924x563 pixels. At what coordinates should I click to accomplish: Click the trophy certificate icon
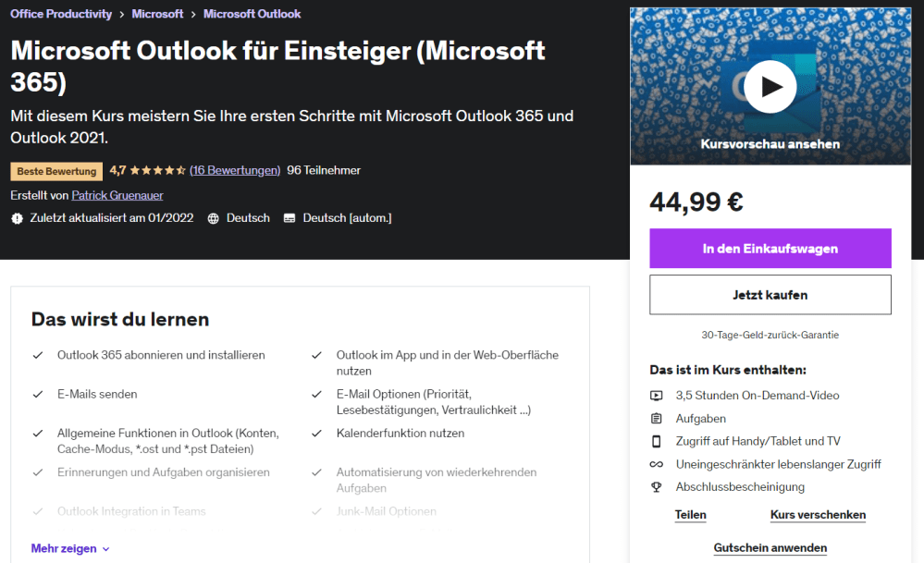pyautogui.click(x=657, y=487)
